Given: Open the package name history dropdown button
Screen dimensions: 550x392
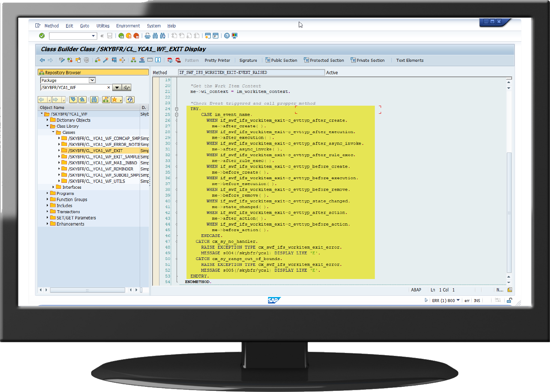Looking at the screenshot, I should pyautogui.click(x=117, y=87).
